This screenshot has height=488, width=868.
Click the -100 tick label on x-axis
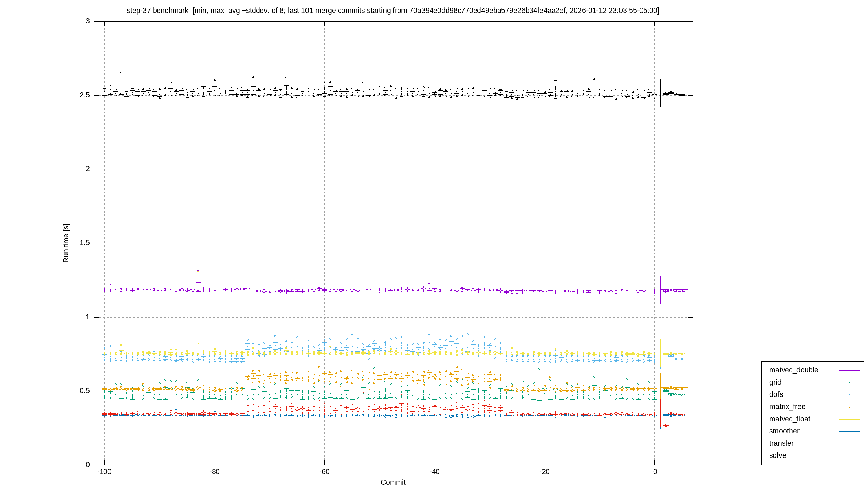click(104, 472)
